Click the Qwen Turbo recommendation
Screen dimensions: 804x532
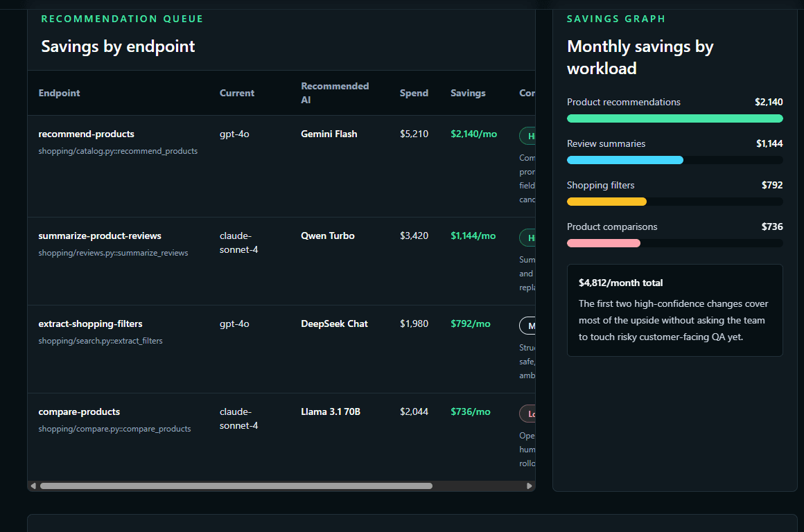click(x=328, y=236)
